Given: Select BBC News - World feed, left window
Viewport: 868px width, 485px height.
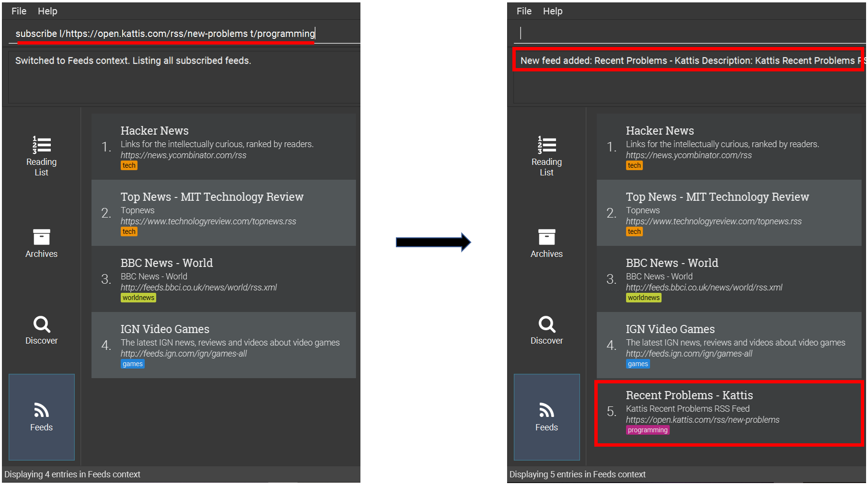Looking at the screenshot, I should [x=223, y=279].
